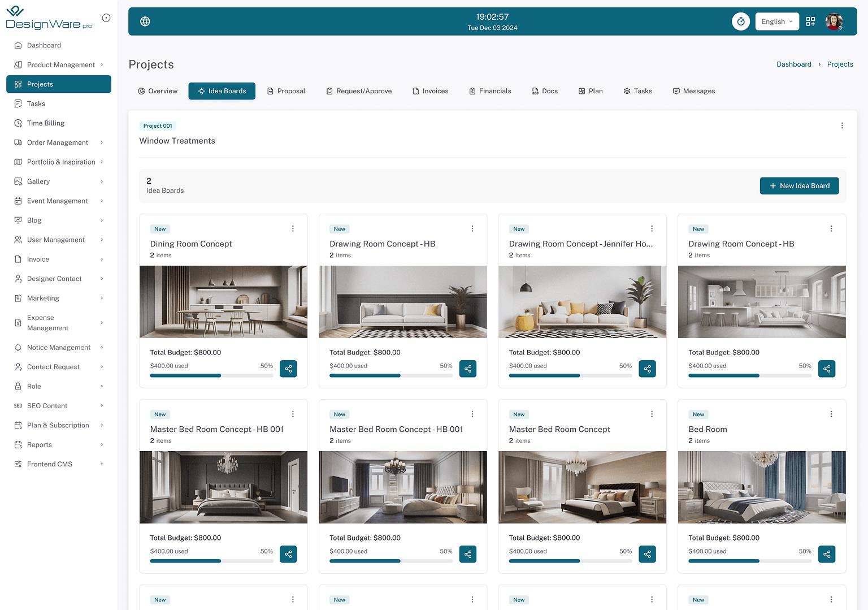The image size is (868, 610).
Task: Expand the sidebar Invoice submenu chevron
Action: point(102,259)
